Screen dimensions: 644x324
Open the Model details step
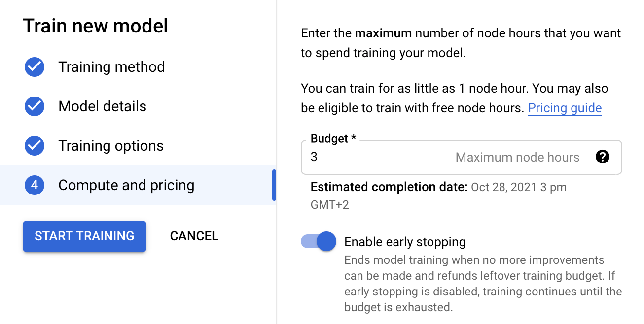point(102,106)
